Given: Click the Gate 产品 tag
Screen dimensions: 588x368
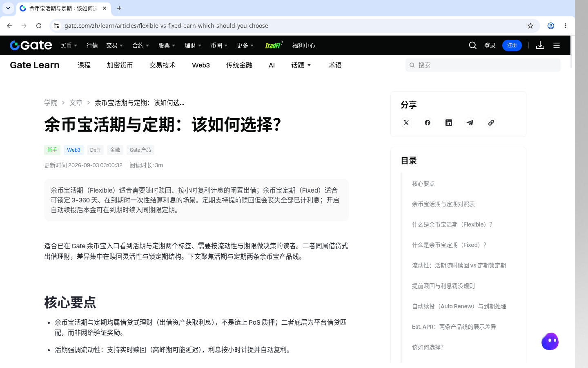Looking at the screenshot, I should [x=140, y=150].
